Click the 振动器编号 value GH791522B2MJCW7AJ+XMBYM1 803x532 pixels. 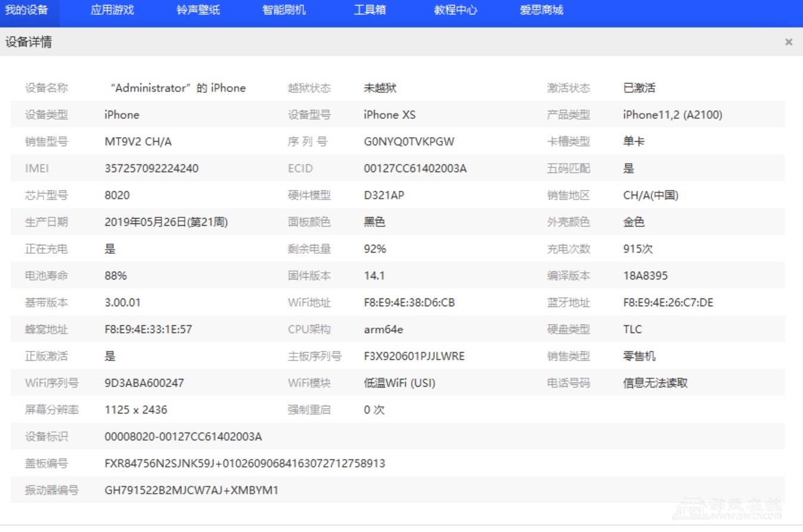(x=191, y=490)
